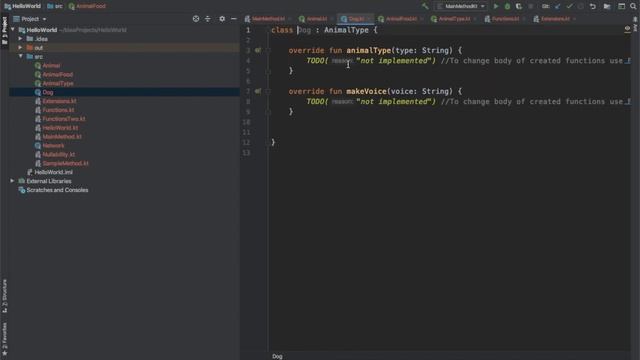Image resolution: width=640 pixels, height=360 pixels.
Task: Switch to Functions.kt tab
Action: 505,19
